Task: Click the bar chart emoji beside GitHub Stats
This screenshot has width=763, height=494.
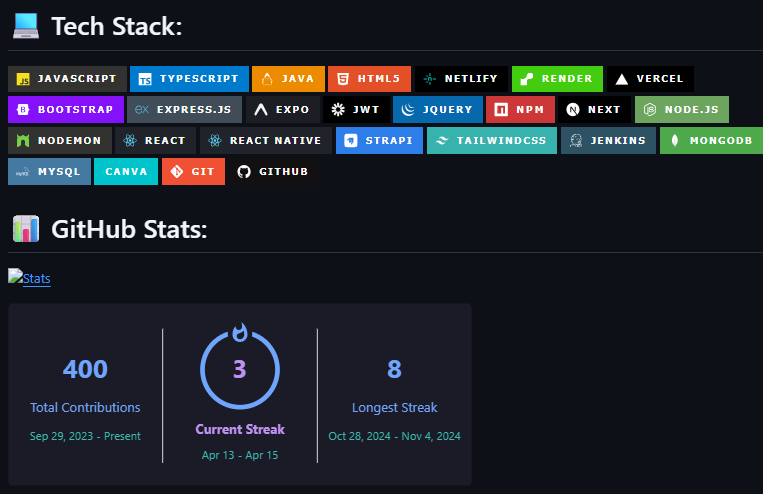Action: (x=26, y=229)
